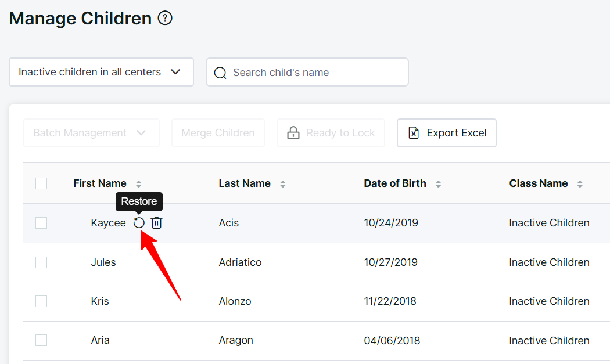This screenshot has height=364, width=610.
Task: Select the Jules Adriatico row checkbox
Action: (x=41, y=262)
